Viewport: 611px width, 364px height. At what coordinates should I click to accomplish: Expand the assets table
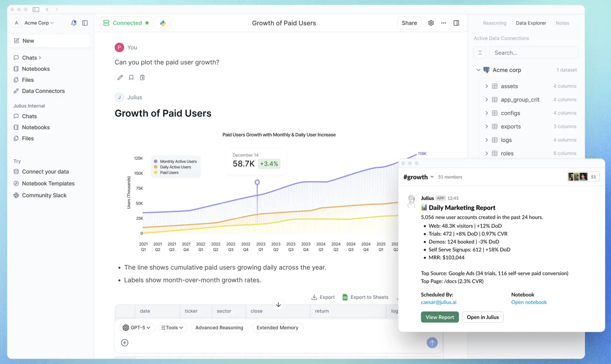tap(486, 86)
